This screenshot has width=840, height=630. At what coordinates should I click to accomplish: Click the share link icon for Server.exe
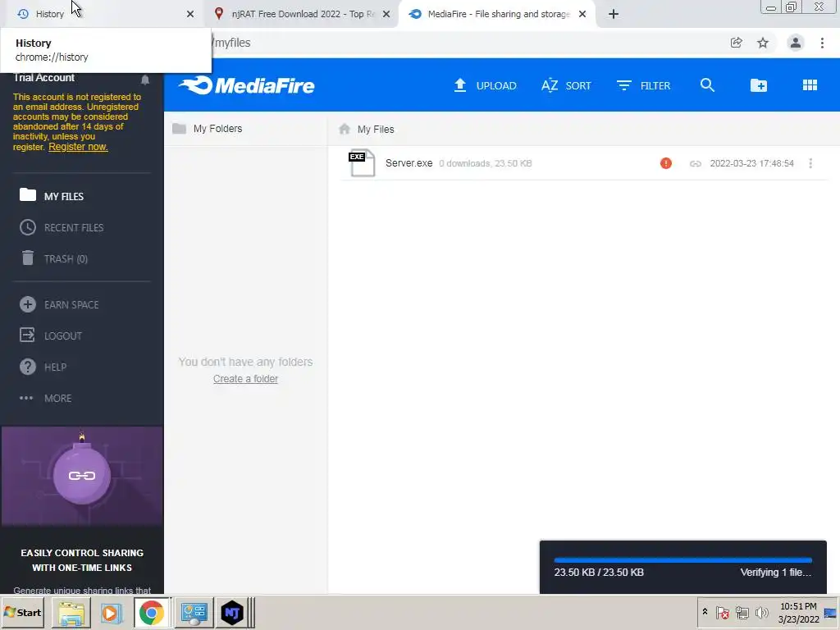coord(696,163)
